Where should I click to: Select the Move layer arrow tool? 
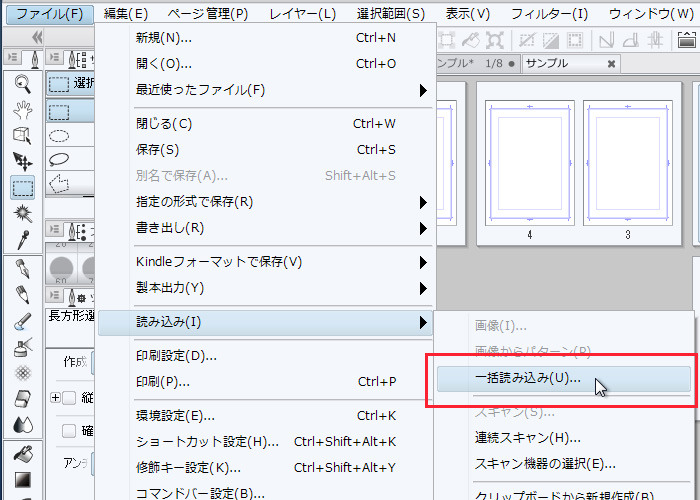pos(22,162)
